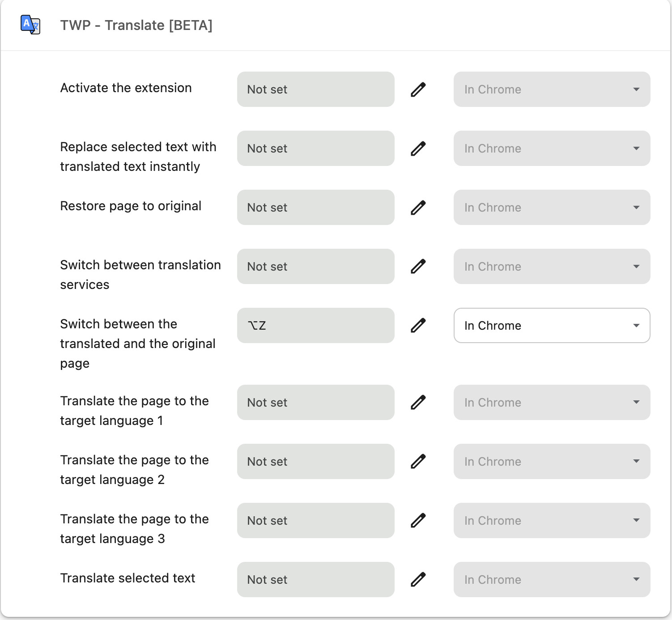Edit shortcut for Restore page to original
The width and height of the screenshot is (672, 620).
(418, 208)
